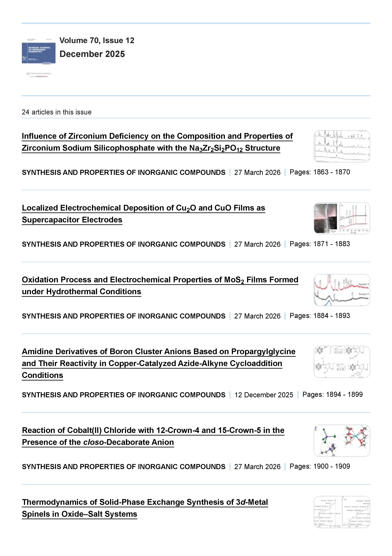View the cobalt crown molecular structure thumbnail
The image size is (392, 556).
pos(342,440)
